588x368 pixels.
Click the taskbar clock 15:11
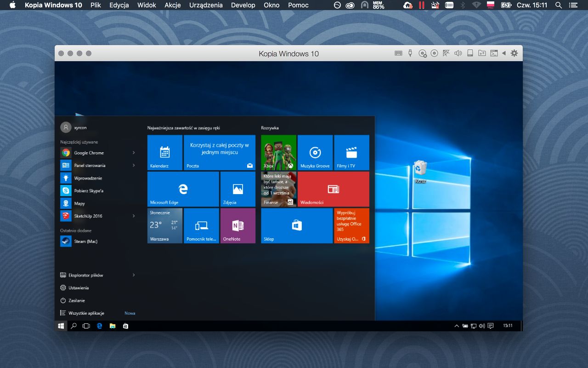click(x=508, y=326)
